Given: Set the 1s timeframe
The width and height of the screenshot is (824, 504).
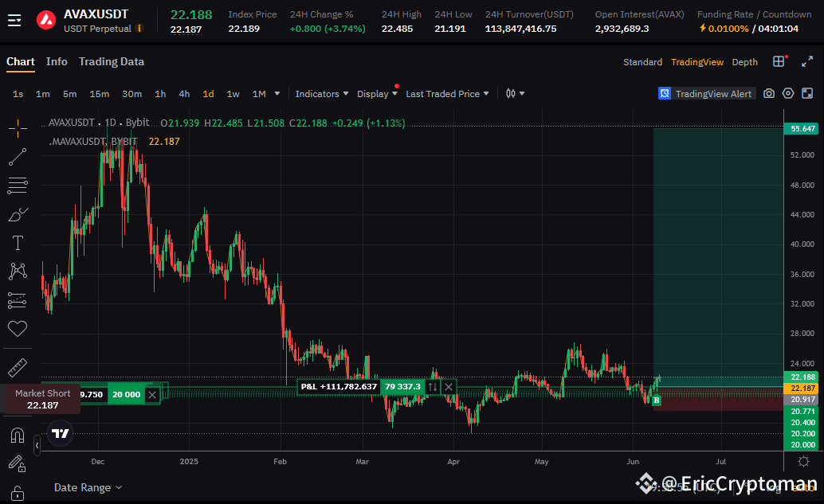Looking at the screenshot, I should tap(18, 94).
